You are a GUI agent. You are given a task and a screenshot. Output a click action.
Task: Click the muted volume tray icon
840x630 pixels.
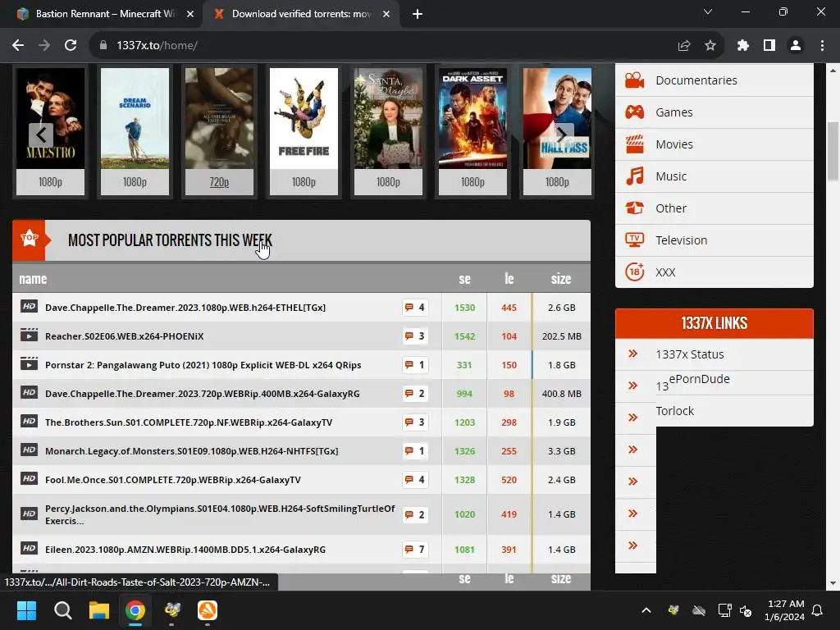click(x=746, y=610)
